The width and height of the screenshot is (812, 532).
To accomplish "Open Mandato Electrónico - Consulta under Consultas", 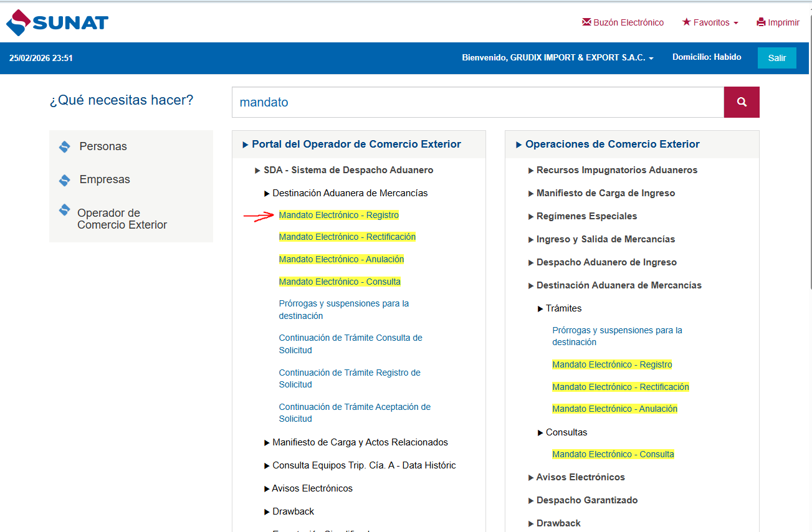I will point(613,454).
